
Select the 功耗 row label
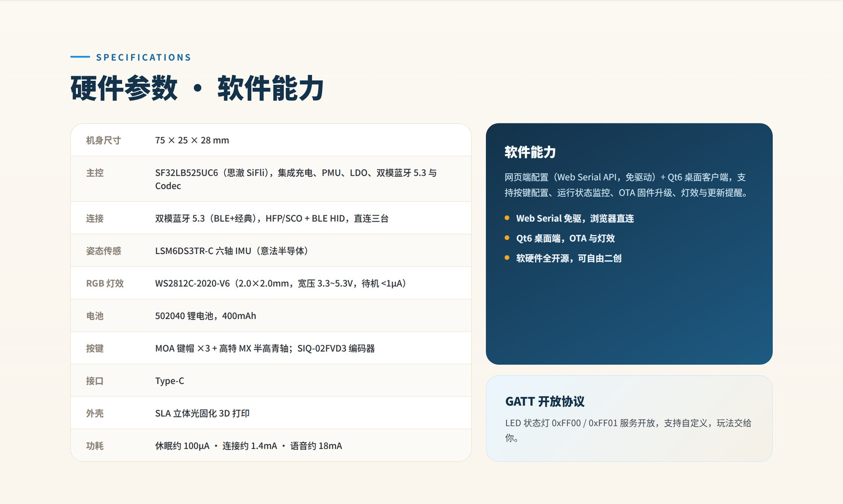tap(95, 446)
